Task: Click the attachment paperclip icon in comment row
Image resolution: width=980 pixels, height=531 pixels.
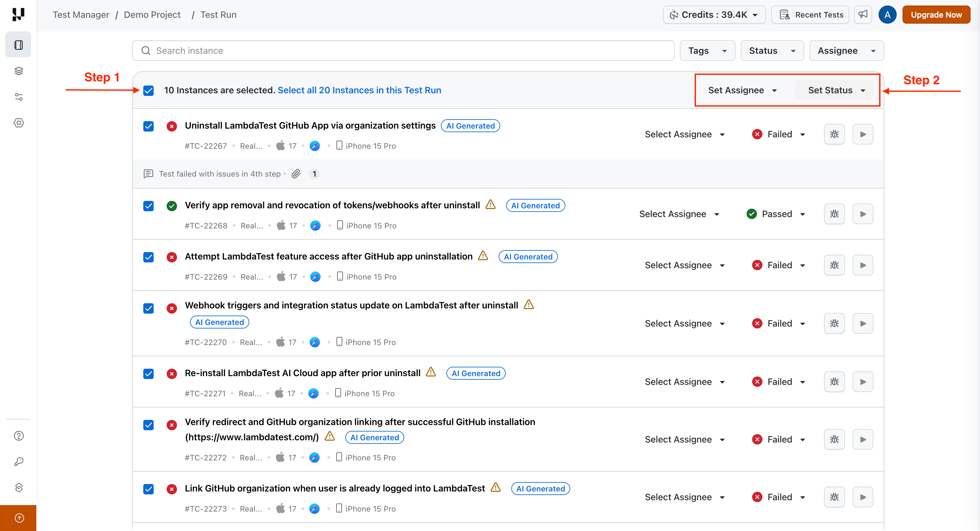Action: point(296,174)
